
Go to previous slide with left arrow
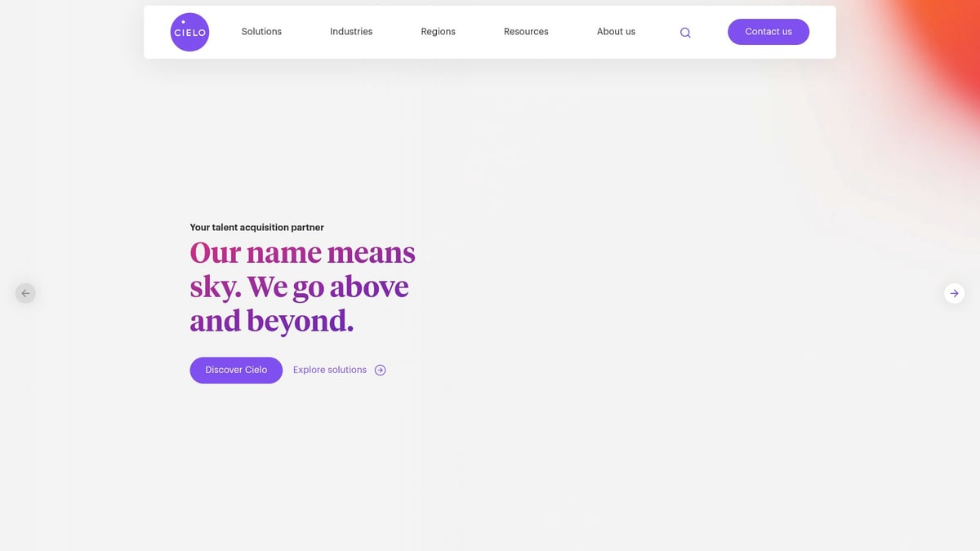tap(25, 293)
